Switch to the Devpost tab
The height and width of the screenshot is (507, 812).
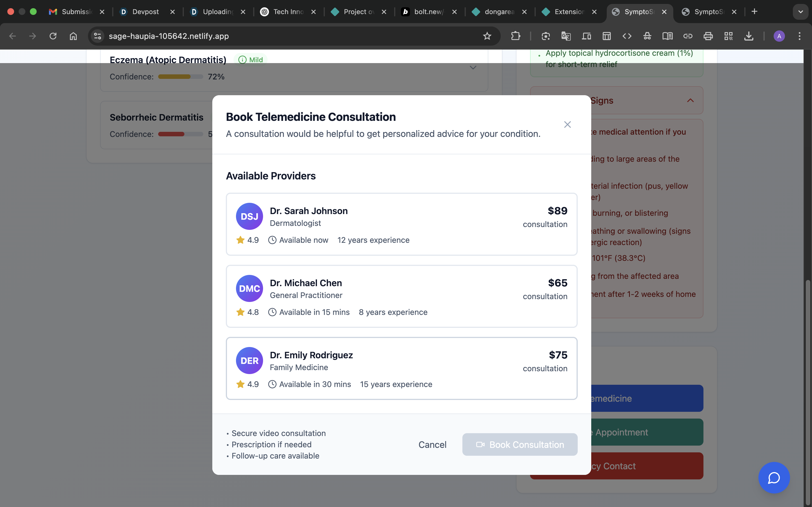coord(145,12)
